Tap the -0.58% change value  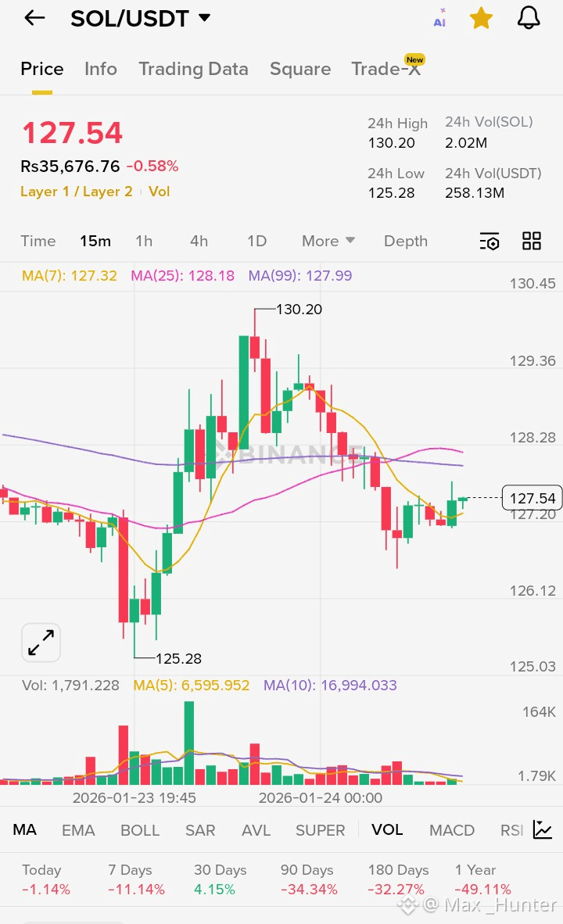(x=152, y=167)
